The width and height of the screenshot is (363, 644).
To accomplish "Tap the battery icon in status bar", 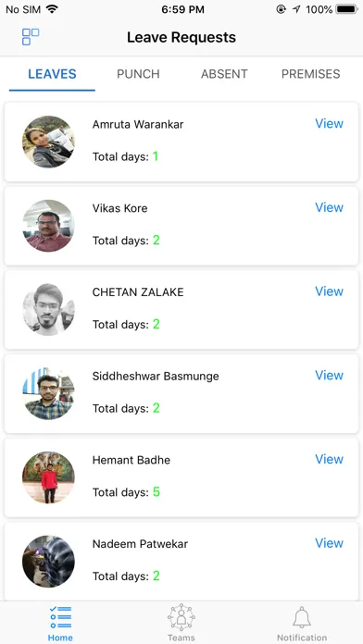I will 346,9.
